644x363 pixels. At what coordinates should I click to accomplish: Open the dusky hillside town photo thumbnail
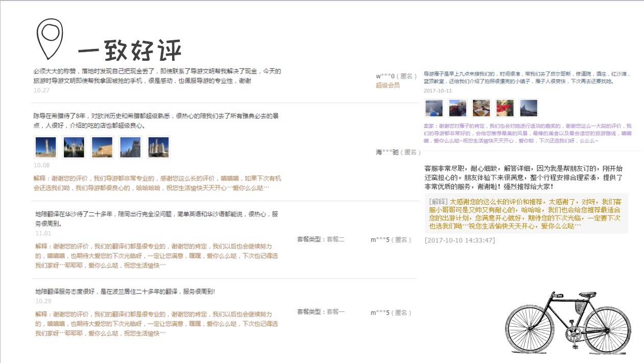[529, 108]
